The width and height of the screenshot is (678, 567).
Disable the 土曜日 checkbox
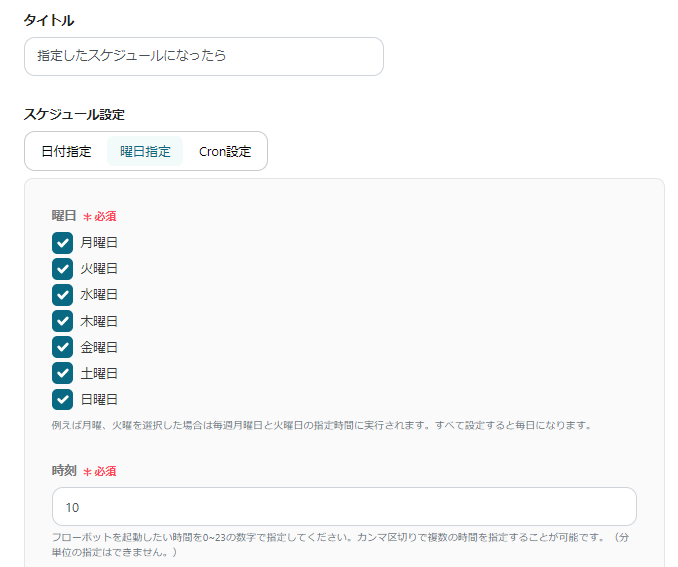pos(62,373)
